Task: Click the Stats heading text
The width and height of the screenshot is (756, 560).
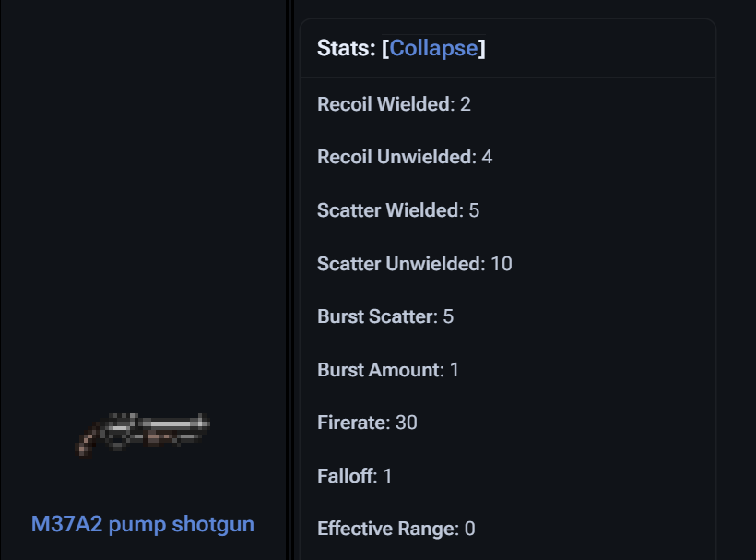Action: [x=346, y=49]
